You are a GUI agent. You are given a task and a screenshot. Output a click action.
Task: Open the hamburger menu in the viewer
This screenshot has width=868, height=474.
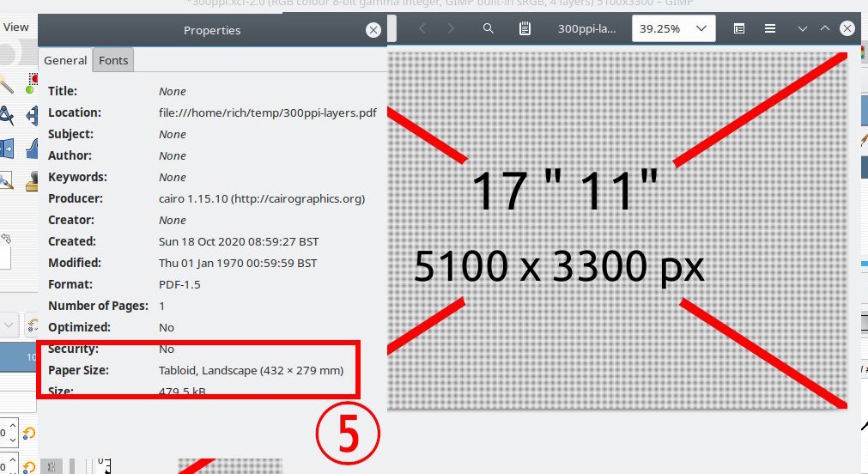pyautogui.click(x=770, y=28)
